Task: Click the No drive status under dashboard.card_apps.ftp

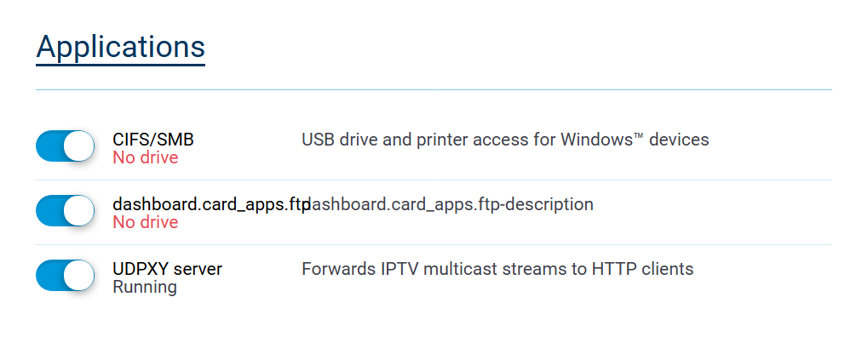Action: point(146,222)
